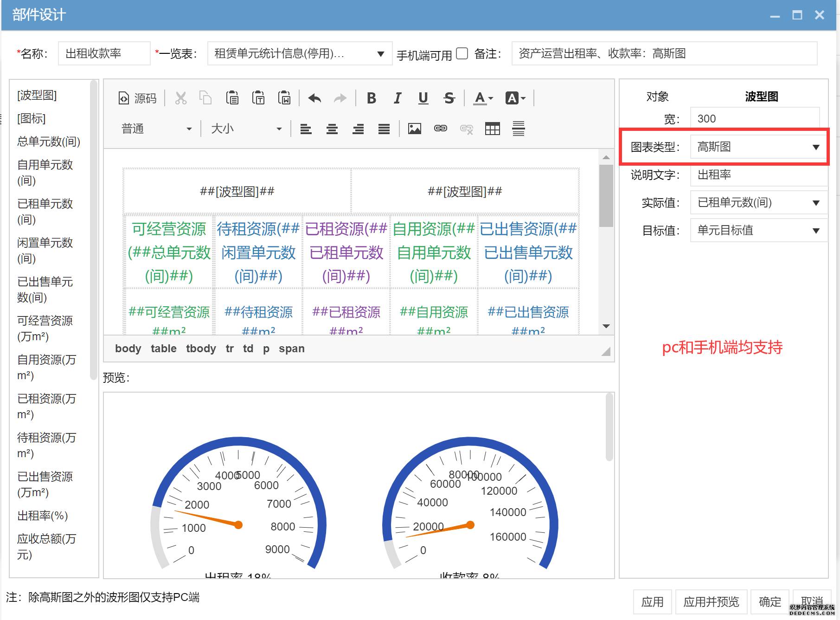The image size is (840, 620).
Task: Click td in element path bar
Action: coord(248,349)
